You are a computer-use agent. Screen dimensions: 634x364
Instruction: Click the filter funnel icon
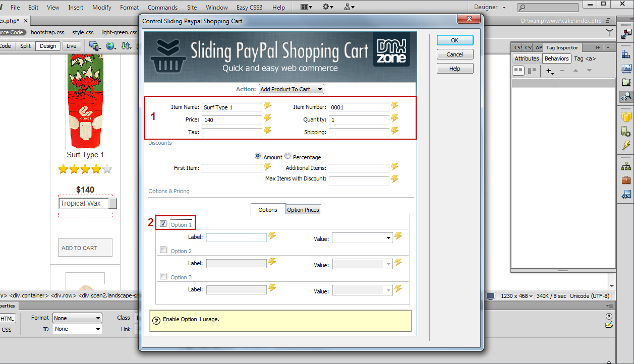click(610, 32)
